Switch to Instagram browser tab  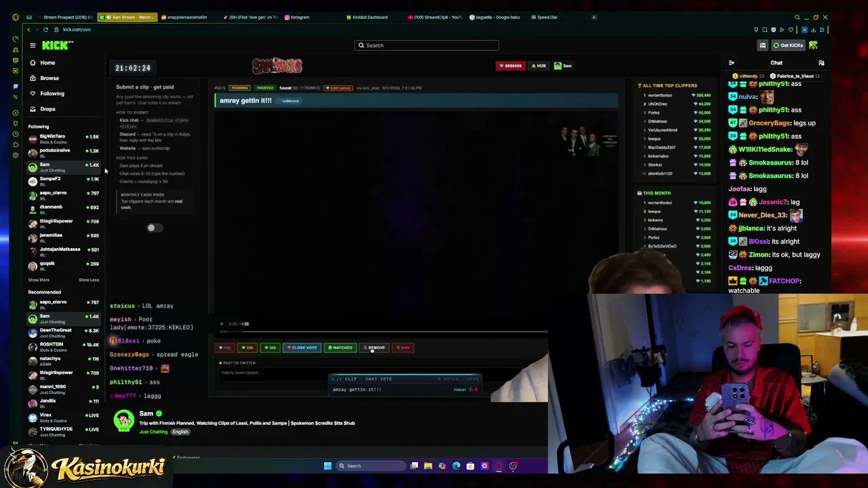[x=297, y=17]
